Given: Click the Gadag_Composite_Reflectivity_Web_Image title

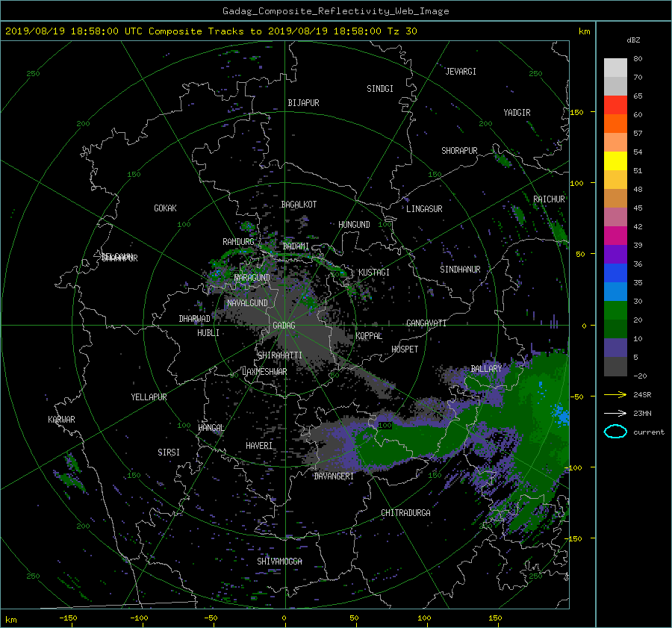Looking at the screenshot, I should tap(335, 11).
